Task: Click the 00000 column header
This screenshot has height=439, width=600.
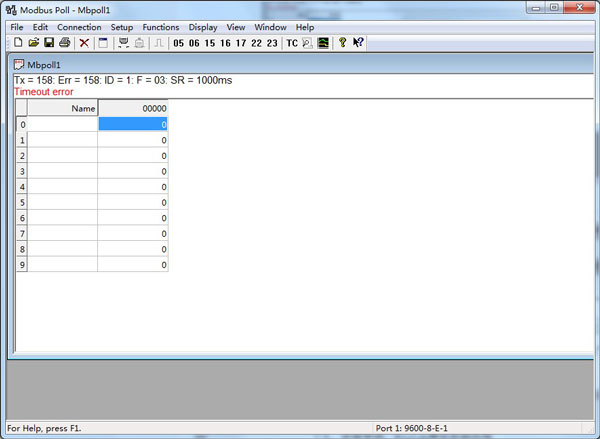Action: [x=132, y=108]
